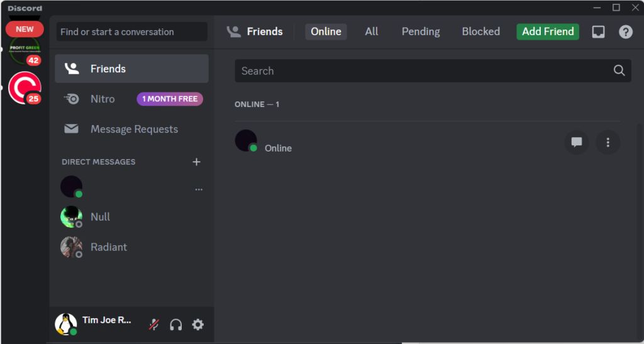The height and width of the screenshot is (344, 644).
Task: Message the online friend via chat bubble icon
Action: pyautogui.click(x=577, y=143)
